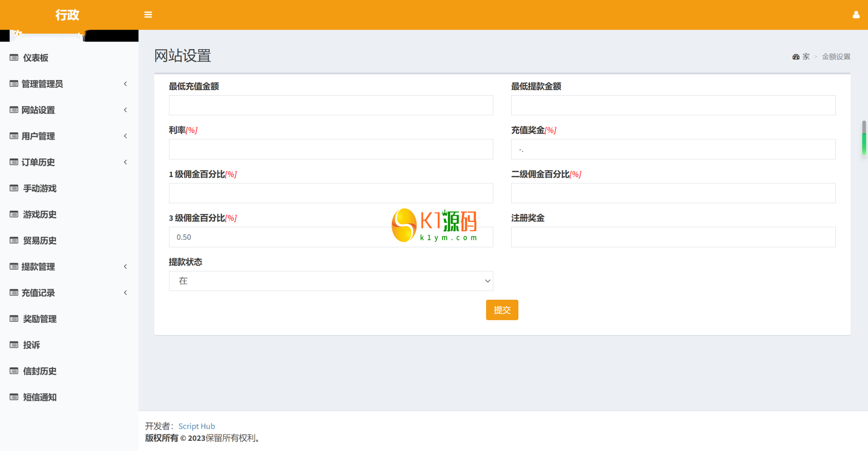Viewport: 868px width, 451px height.
Task: Click the icon next to 充值记录
Action: 14,293
